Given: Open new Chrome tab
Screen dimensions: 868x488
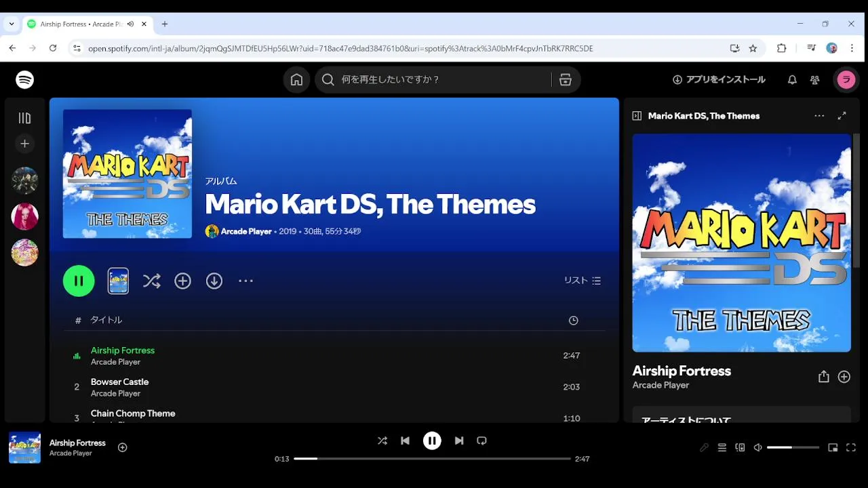Looking at the screenshot, I should pos(164,24).
